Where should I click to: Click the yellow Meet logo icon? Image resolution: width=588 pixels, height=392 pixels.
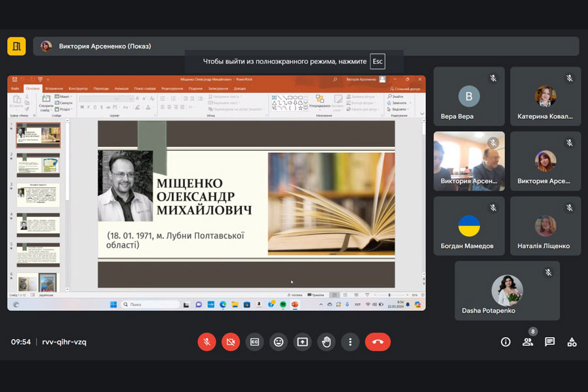(16, 46)
